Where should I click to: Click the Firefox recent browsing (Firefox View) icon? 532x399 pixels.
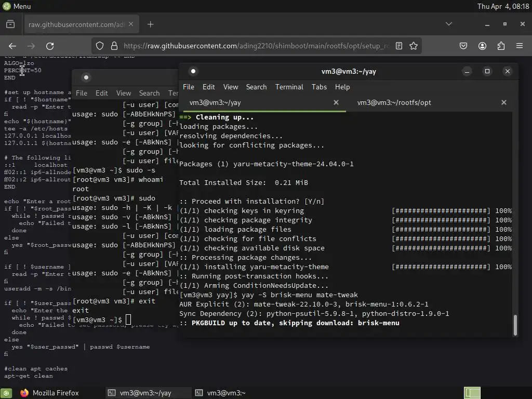[10, 24]
